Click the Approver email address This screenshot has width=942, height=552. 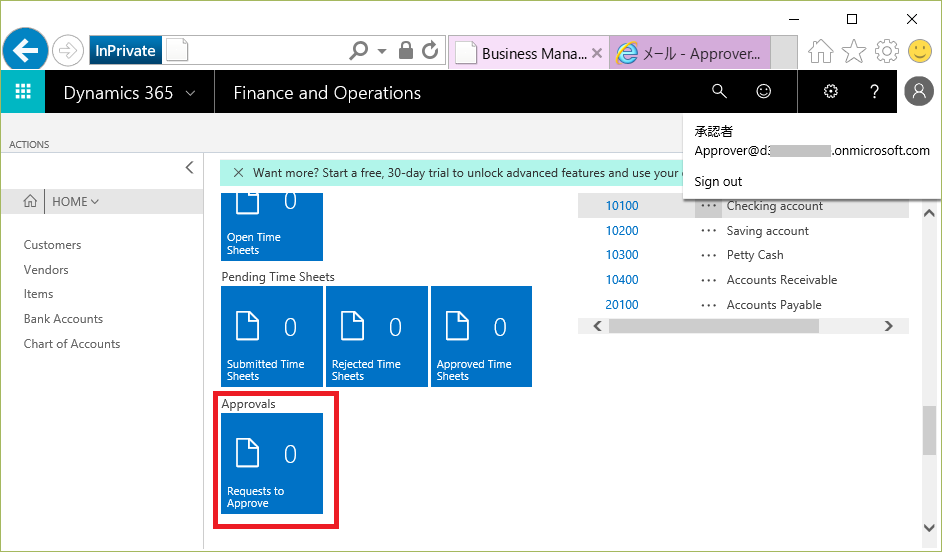coord(812,151)
